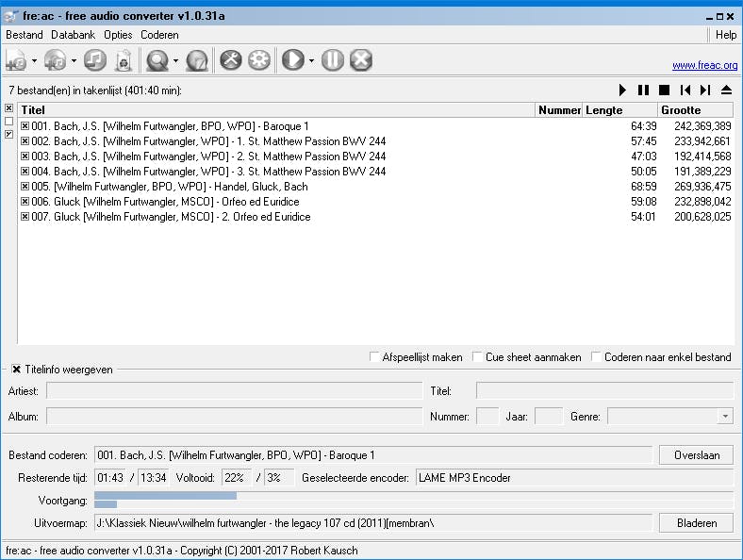Uncheck track 006 Orfeo ed Euridice checkbox

[x=25, y=202]
